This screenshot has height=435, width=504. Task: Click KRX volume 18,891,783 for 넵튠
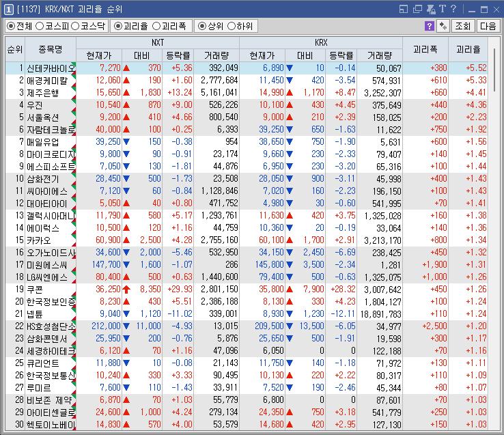[380, 314]
